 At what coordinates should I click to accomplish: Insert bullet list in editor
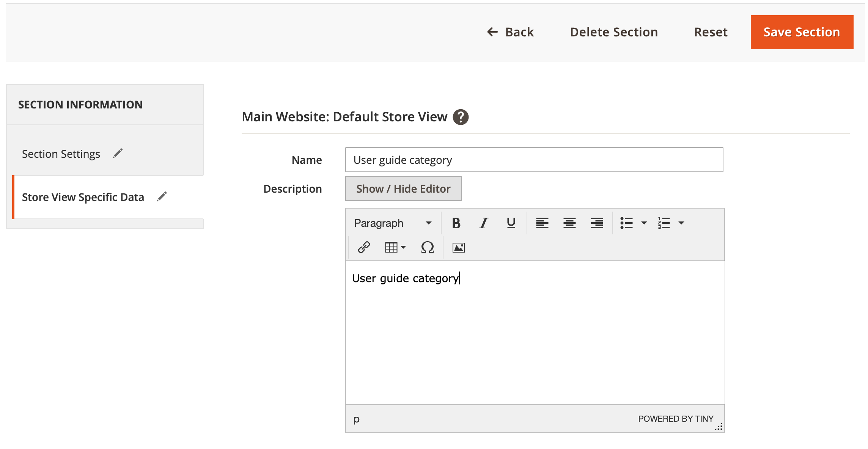626,223
